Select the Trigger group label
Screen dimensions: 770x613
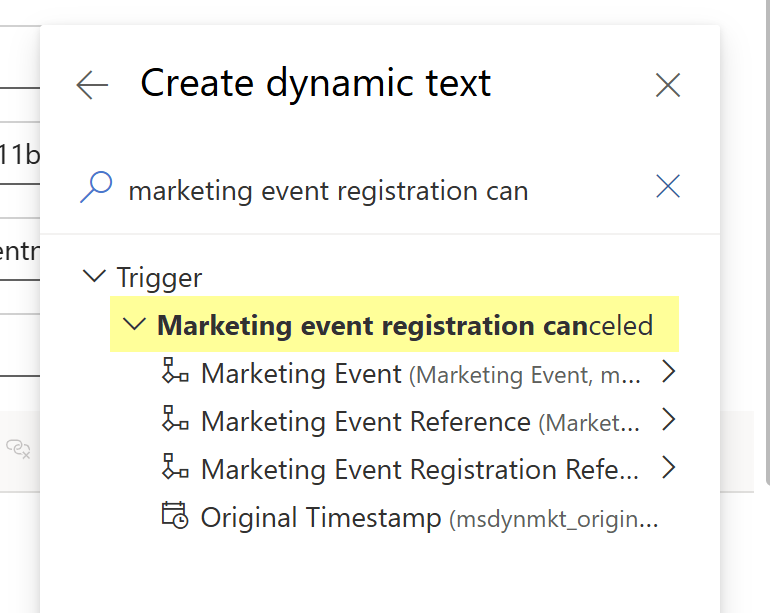[159, 277]
